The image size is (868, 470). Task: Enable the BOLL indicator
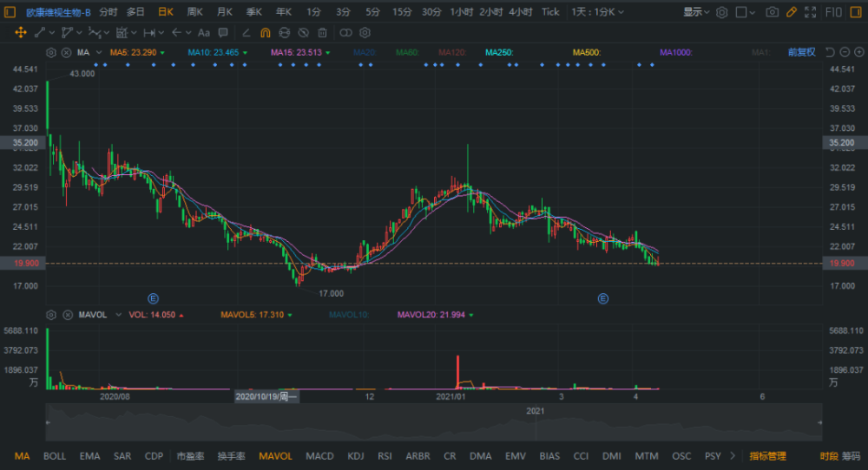pyautogui.click(x=55, y=456)
